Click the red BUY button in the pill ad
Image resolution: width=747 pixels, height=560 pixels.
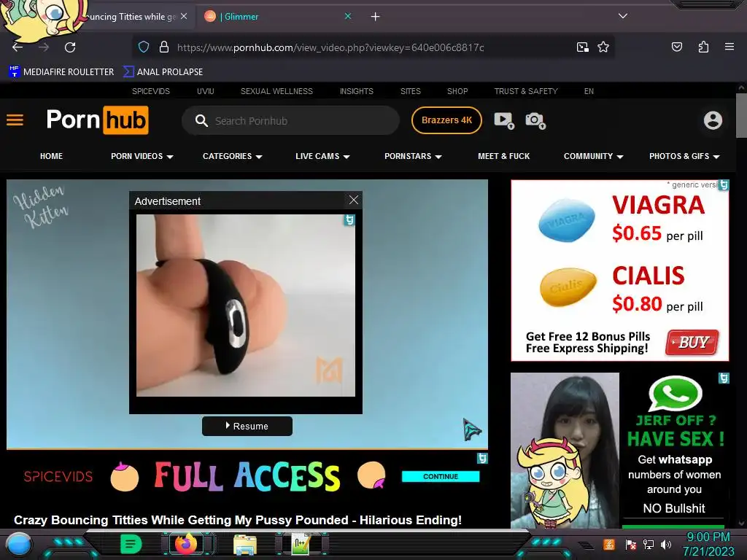(692, 343)
